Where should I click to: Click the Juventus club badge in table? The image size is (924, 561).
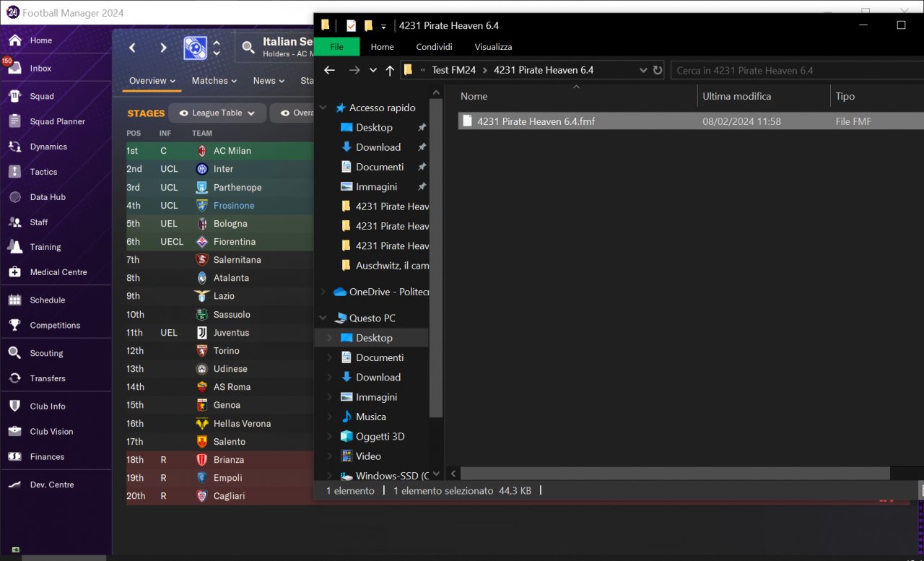click(x=202, y=333)
